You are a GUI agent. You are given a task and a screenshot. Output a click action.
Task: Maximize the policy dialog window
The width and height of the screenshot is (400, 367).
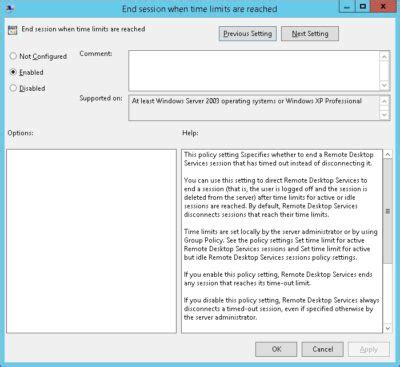click(x=363, y=6)
